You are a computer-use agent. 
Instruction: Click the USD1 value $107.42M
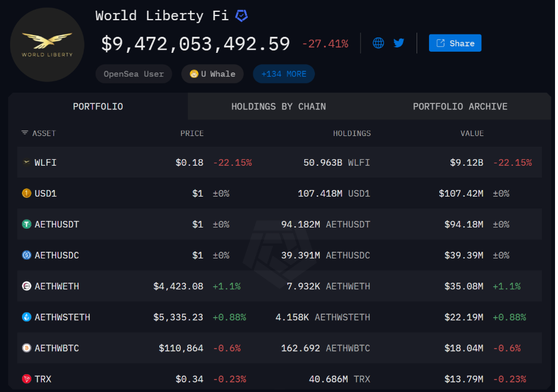point(461,194)
